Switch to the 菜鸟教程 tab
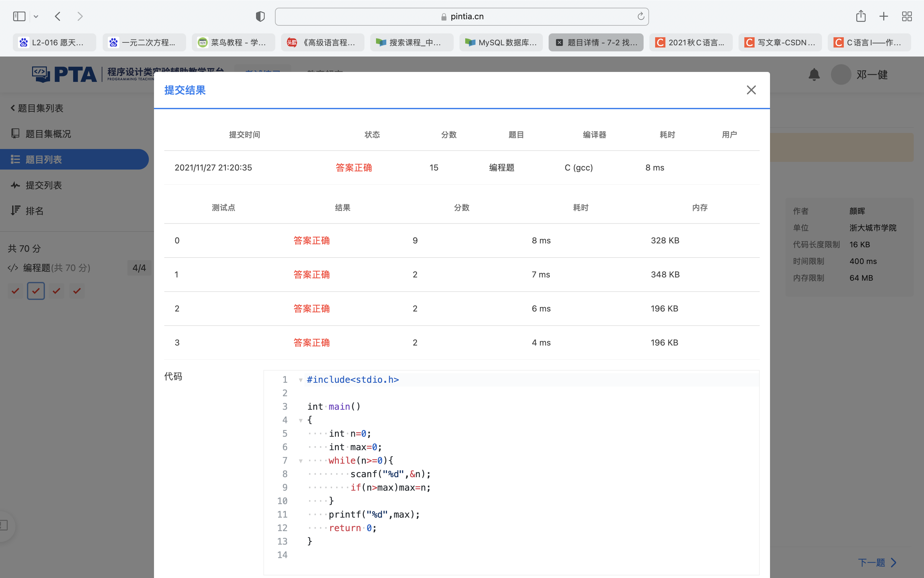Screen dimensions: 924x578 pos(233,42)
